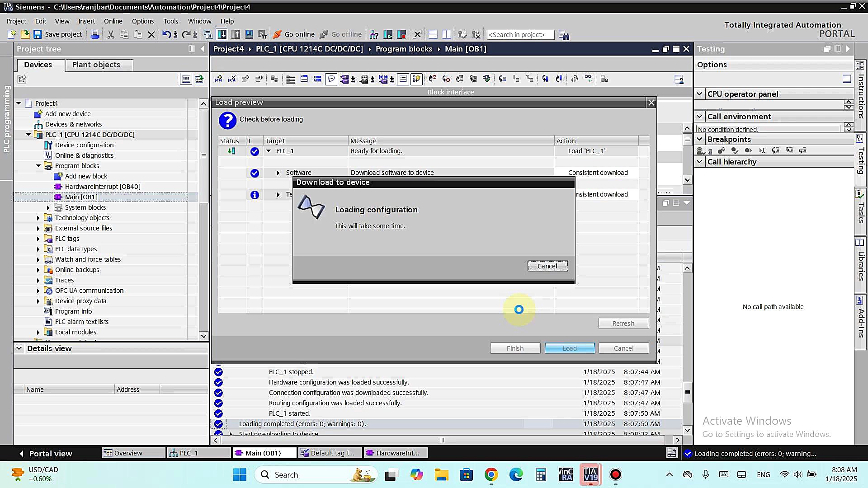Collapse the PLC_1 target row in Load preview
The height and width of the screenshot is (488, 868).
tap(269, 151)
